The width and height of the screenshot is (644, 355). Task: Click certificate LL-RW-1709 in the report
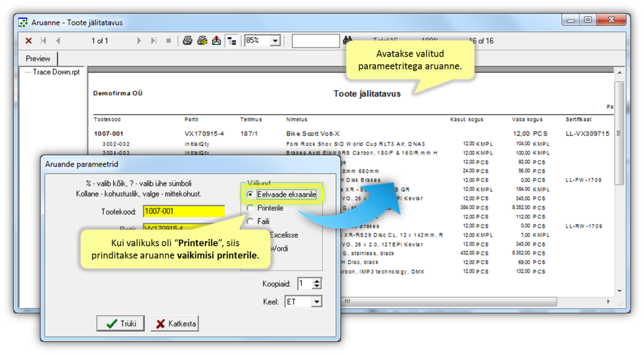583,226
